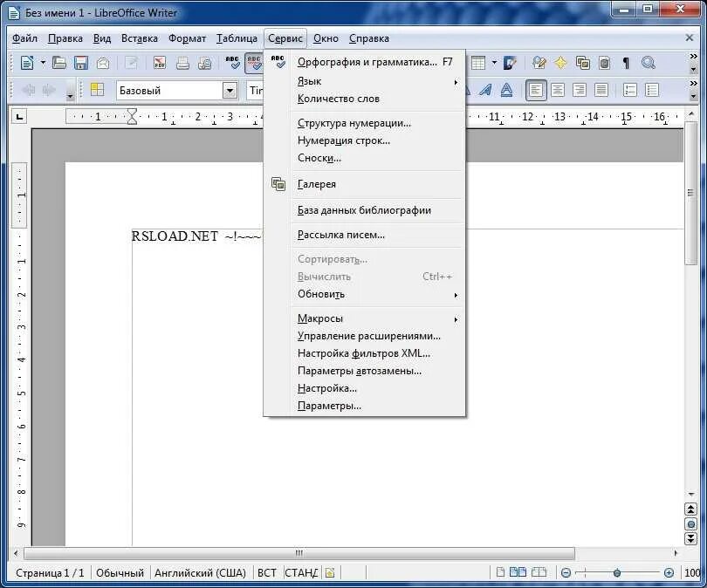This screenshot has height=588, width=707.
Task: Click the zoom in plus button
Action: coord(669,572)
